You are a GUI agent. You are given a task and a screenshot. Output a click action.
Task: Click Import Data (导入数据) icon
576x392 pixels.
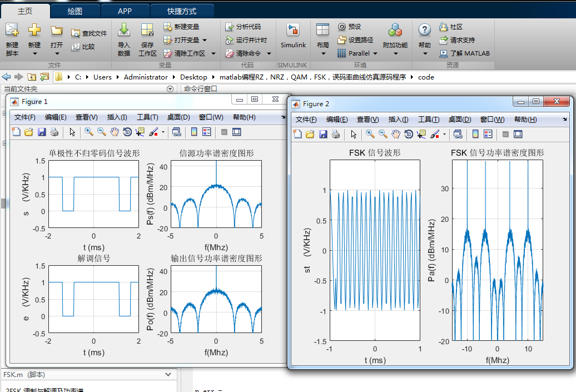click(x=124, y=30)
